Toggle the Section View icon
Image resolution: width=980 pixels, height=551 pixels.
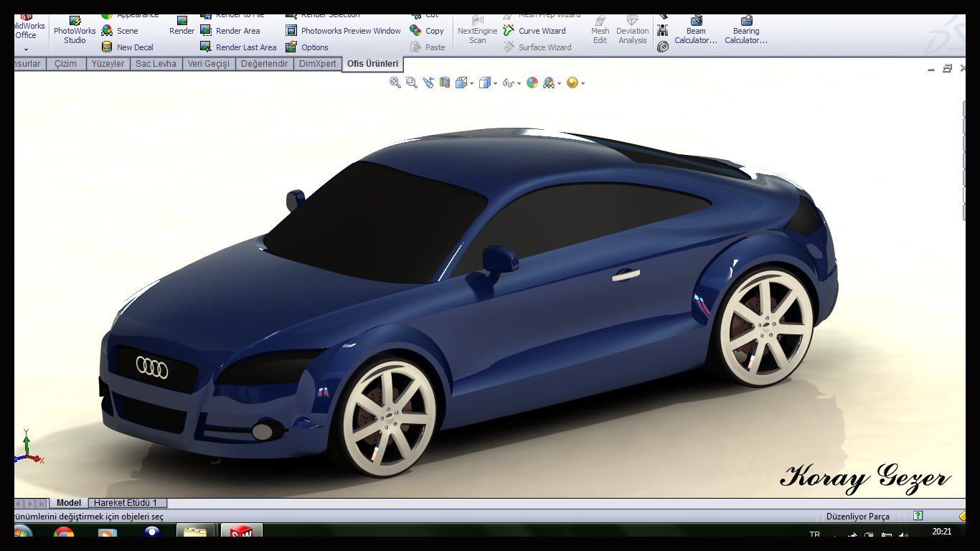click(x=445, y=83)
